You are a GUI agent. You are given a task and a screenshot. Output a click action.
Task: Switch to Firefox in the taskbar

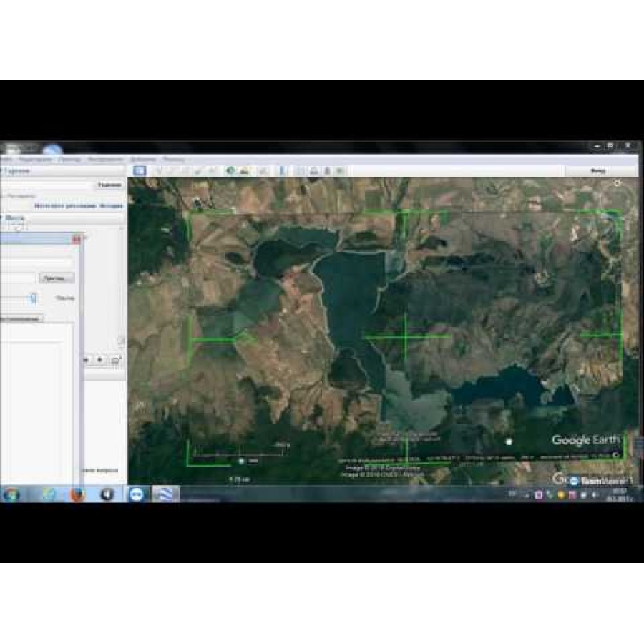77,494
